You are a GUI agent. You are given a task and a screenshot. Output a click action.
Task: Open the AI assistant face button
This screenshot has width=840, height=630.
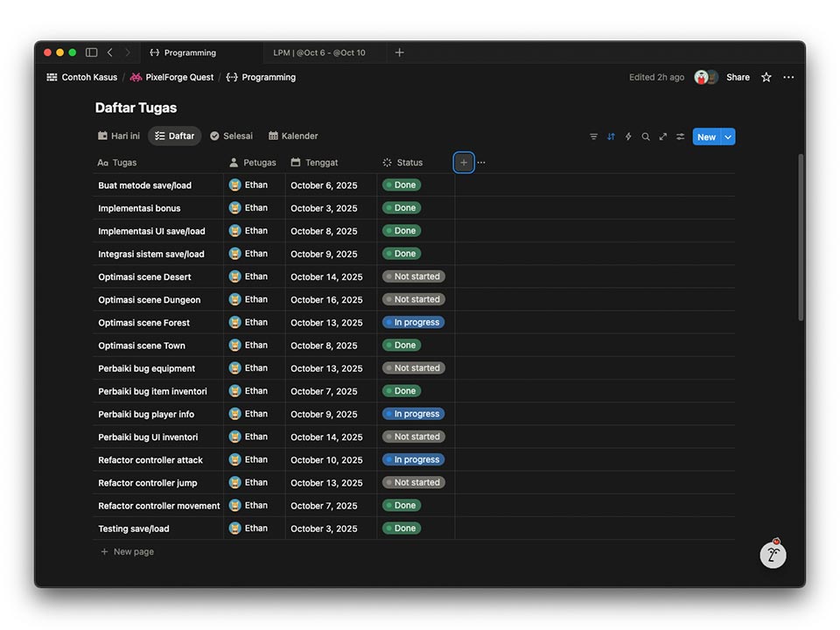773,554
